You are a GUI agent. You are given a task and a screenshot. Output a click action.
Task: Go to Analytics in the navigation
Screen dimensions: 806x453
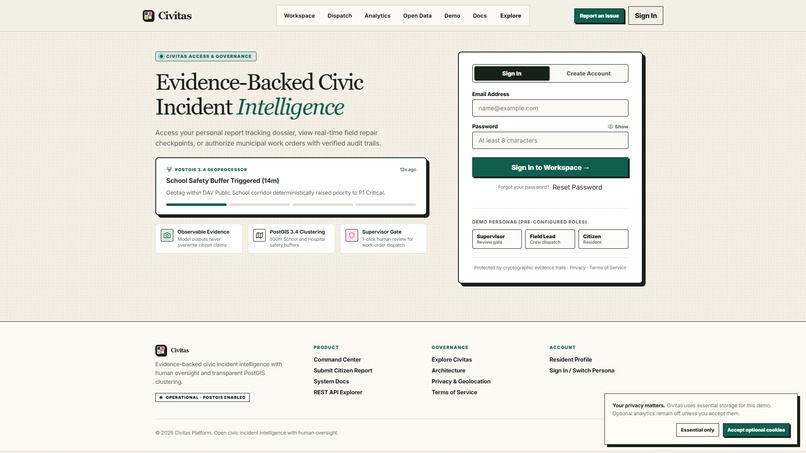coord(377,16)
